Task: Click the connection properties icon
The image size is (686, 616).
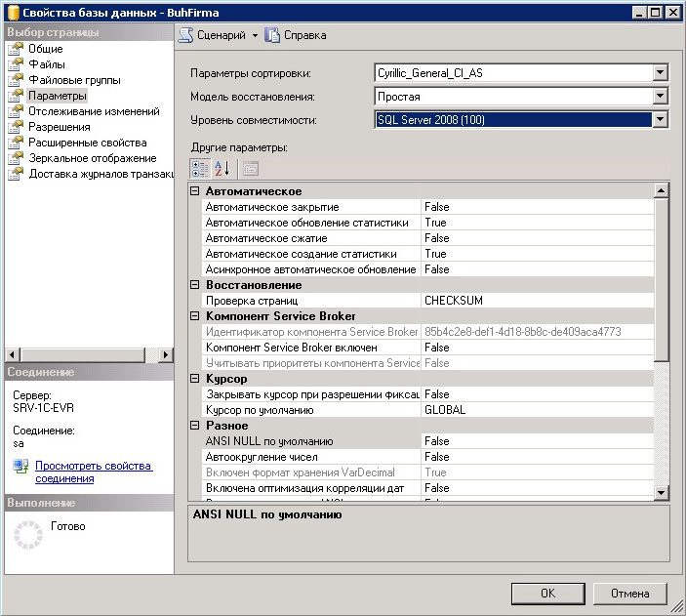Action: coord(20,467)
